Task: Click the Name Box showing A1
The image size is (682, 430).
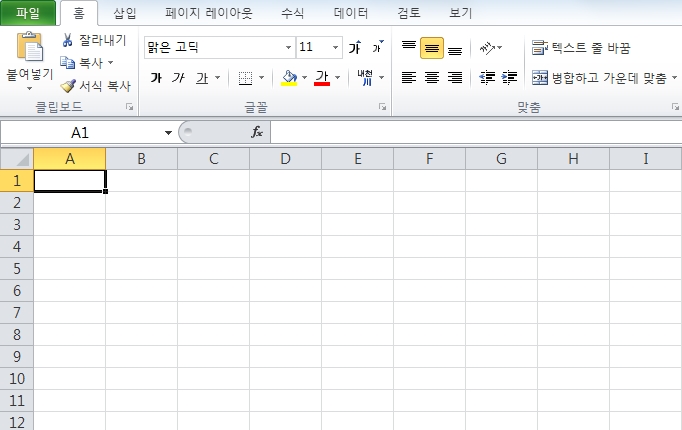Action: (x=80, y=133)
